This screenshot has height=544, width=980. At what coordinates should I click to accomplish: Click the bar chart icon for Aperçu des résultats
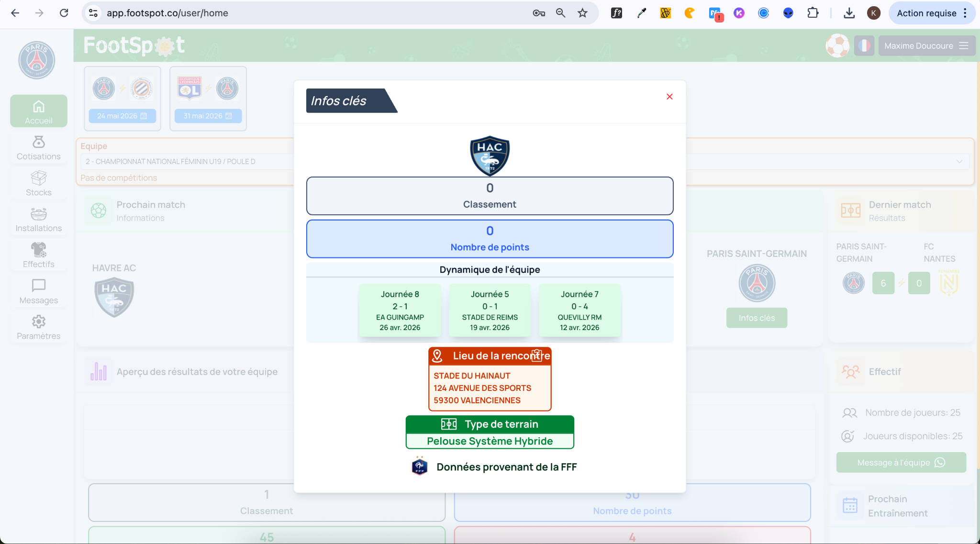click(99, 371)
